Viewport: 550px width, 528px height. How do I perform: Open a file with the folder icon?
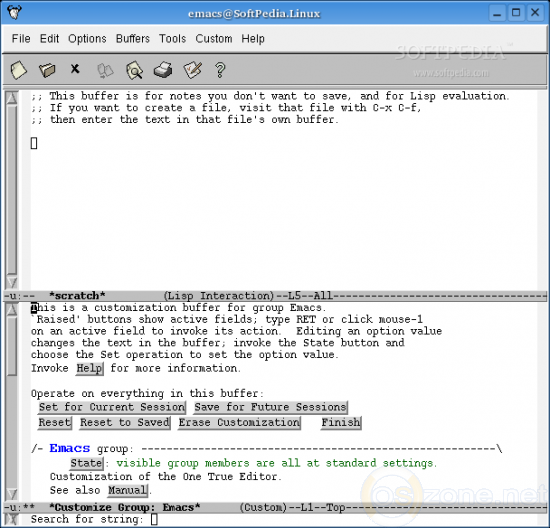coord(47,70)
